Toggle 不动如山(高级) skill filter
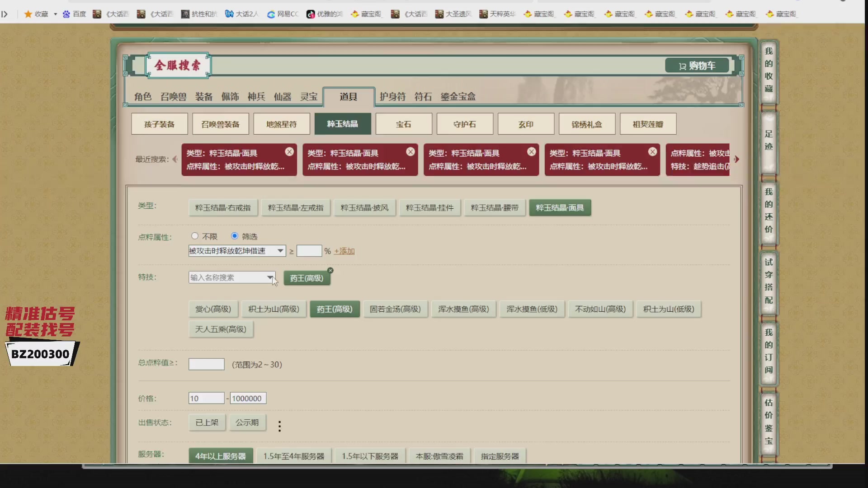868x488 pixels. coord(600,310)
